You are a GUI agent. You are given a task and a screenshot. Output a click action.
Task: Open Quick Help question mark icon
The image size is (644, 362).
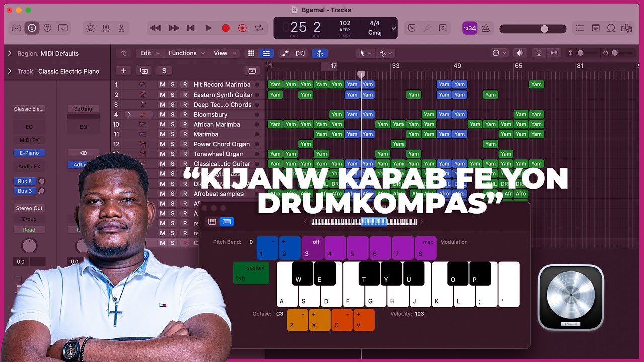(x=47, y=28)
